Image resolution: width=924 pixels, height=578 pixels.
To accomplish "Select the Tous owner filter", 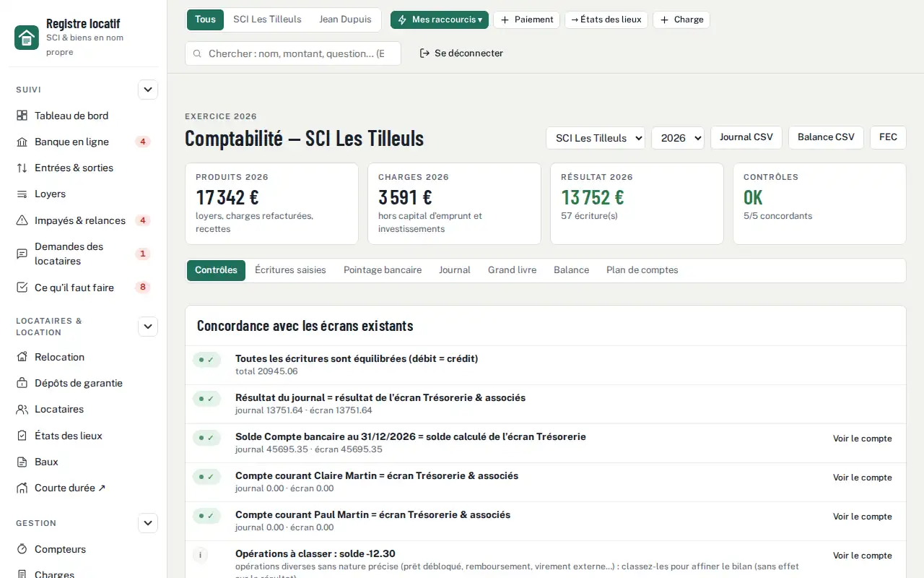I will tap(205, 20).
